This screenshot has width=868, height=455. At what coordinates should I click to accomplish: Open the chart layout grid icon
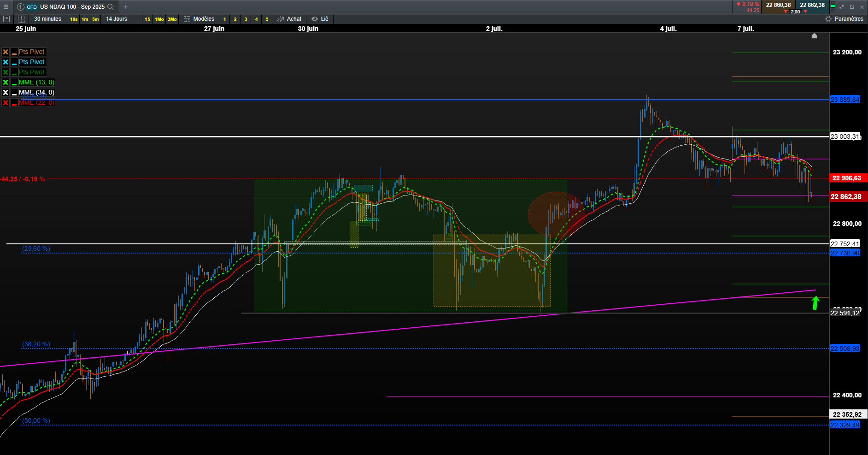coord(21,19)
